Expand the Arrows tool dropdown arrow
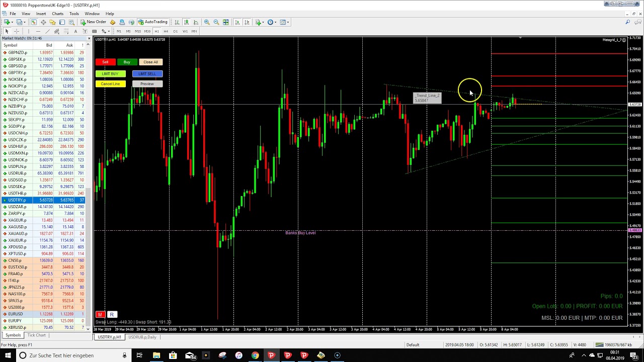The image size is (644, 362). tap(109, 31)
